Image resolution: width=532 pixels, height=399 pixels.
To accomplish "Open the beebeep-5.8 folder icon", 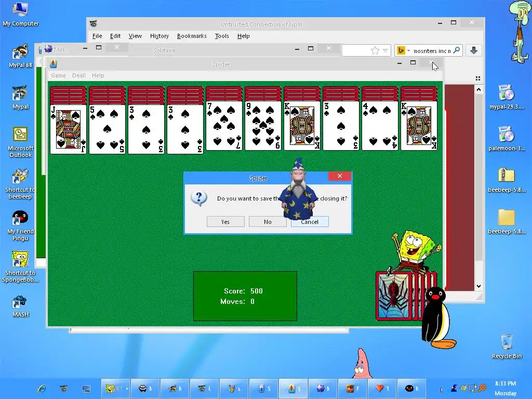I will [x=507, y=222].
